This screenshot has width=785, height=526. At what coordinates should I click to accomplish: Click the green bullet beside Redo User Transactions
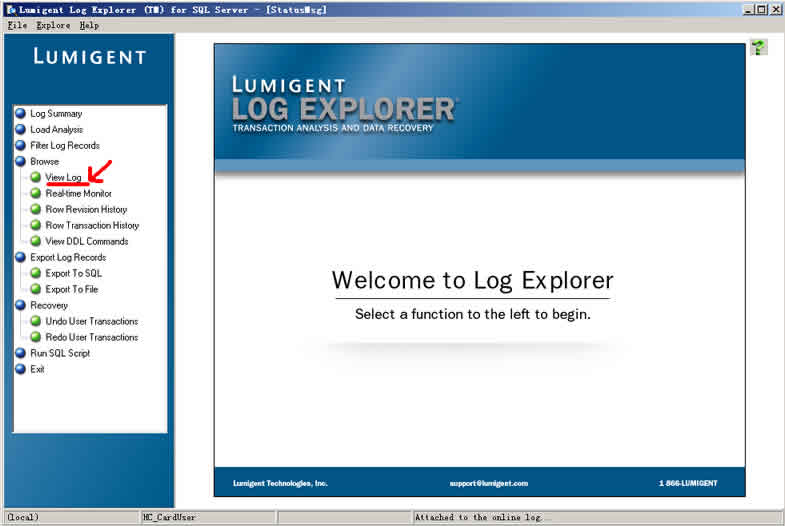(x=36, y=337)
